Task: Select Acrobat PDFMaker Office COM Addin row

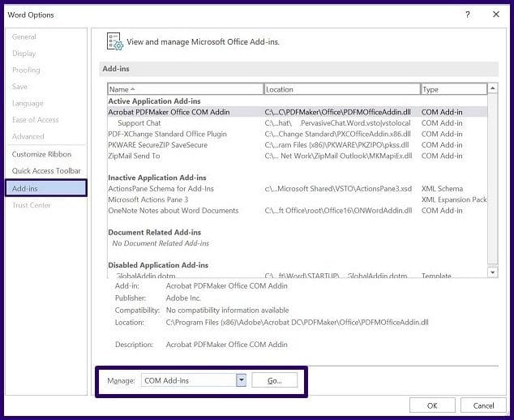Action: point(298,112)
